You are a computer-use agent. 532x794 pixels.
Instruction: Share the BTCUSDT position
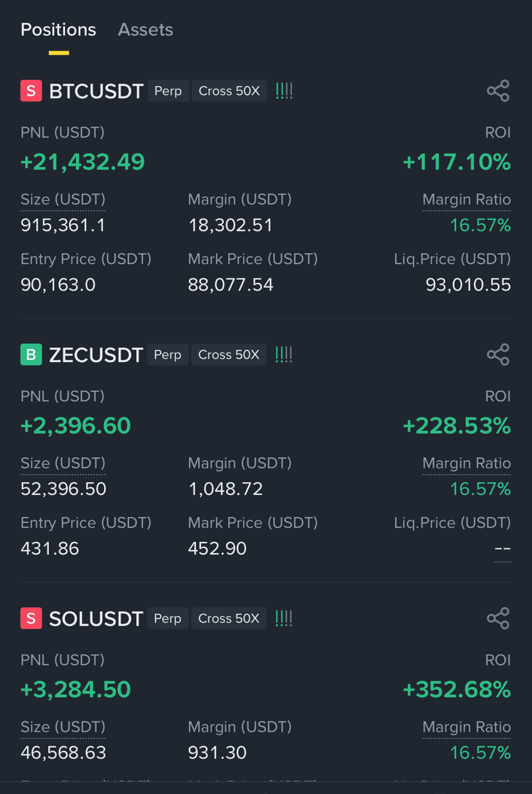pos(498,91)
